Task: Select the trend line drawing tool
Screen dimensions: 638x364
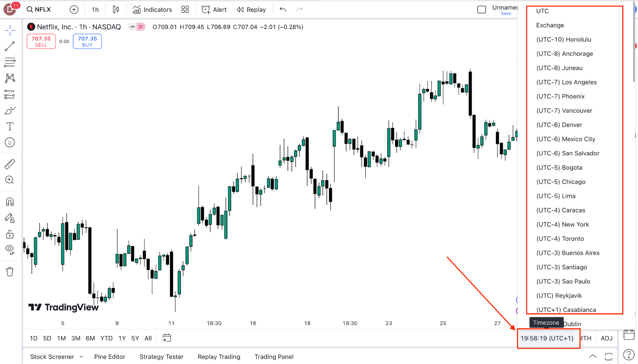Action: 10,46
